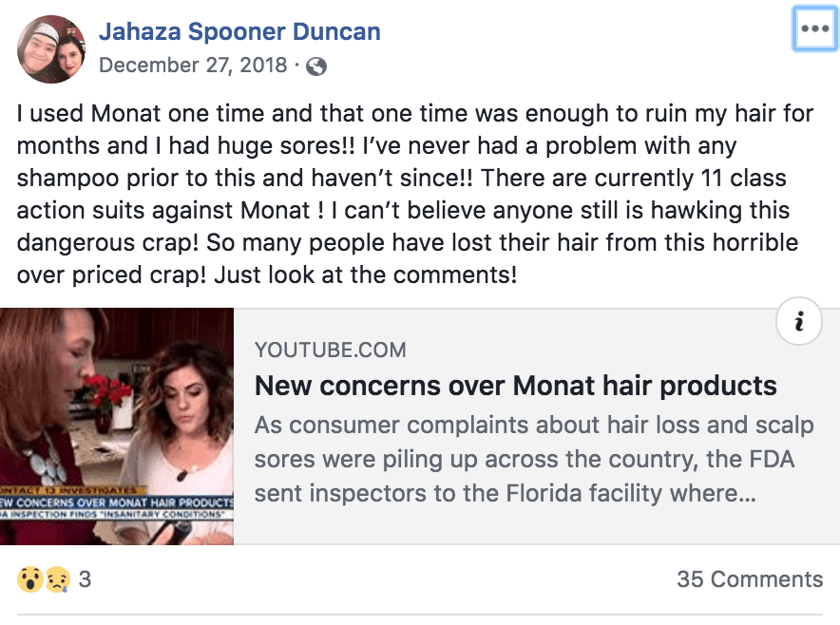Screen dimensions: 840x625
Task: Open Jahaza Spooner Duncan's profile picture
Action: [51, 48]
